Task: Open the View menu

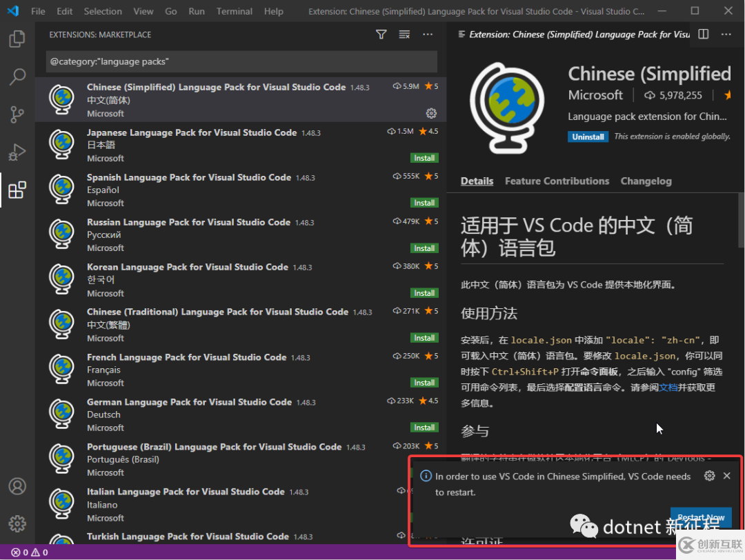Action: (143, 11)
